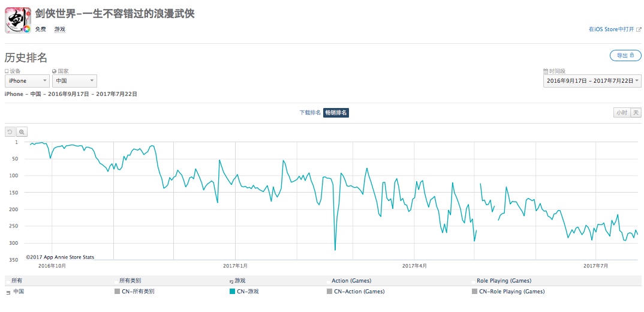The height and width of the screenshot is (312, 644).
Task: Click the 剑侠世界 app icon thumbnail
Action: tap(18, 20)
